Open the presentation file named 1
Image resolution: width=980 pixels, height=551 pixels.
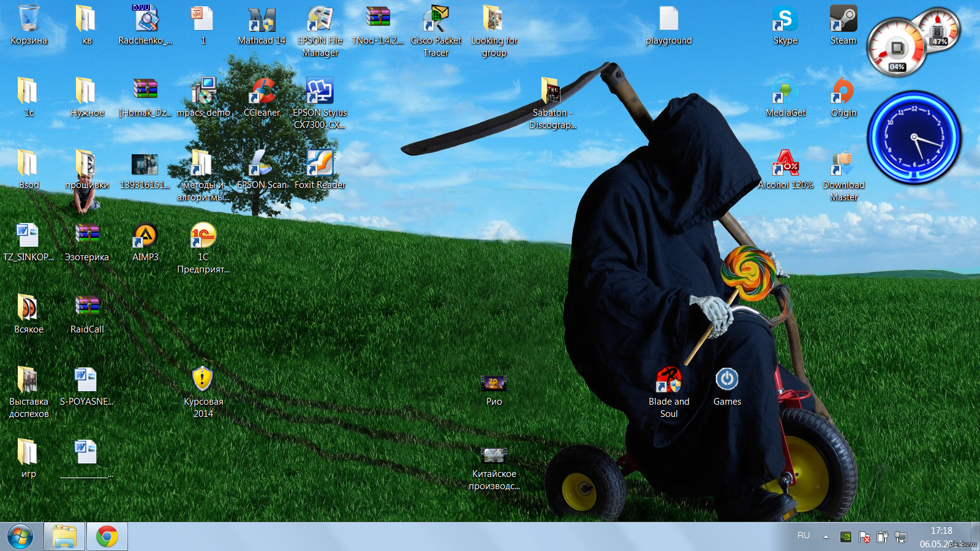pos(203,26)
